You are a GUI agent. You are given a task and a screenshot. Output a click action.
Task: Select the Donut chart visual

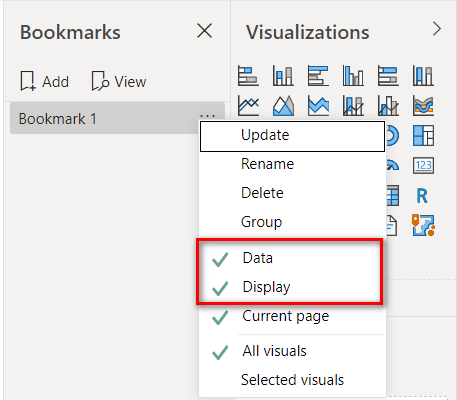click(392, 135)
